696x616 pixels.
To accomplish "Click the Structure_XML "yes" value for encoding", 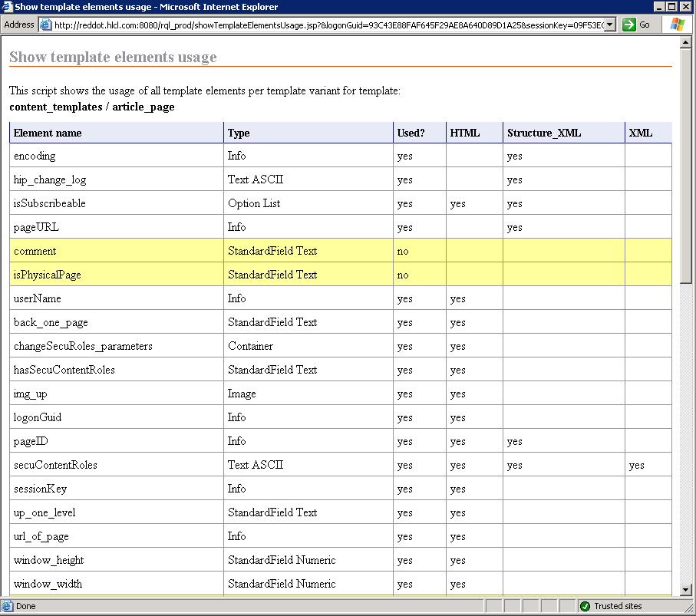I will coord(515,156).
